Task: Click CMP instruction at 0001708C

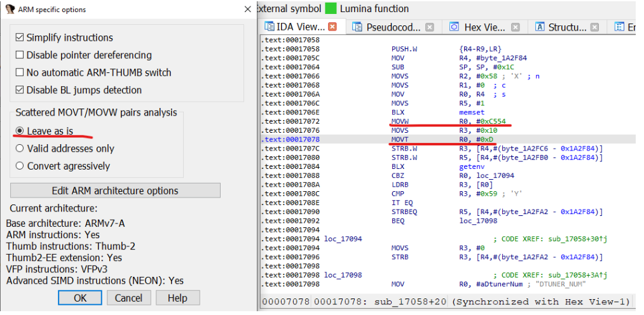Action: point(398,194)
